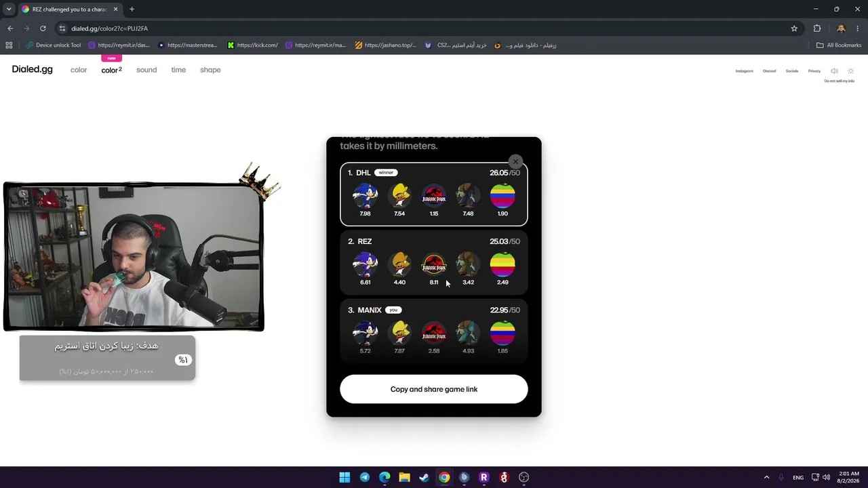Open a new browser tab
The width and height of the screenshot is (868, 488).
click(132, 9)
